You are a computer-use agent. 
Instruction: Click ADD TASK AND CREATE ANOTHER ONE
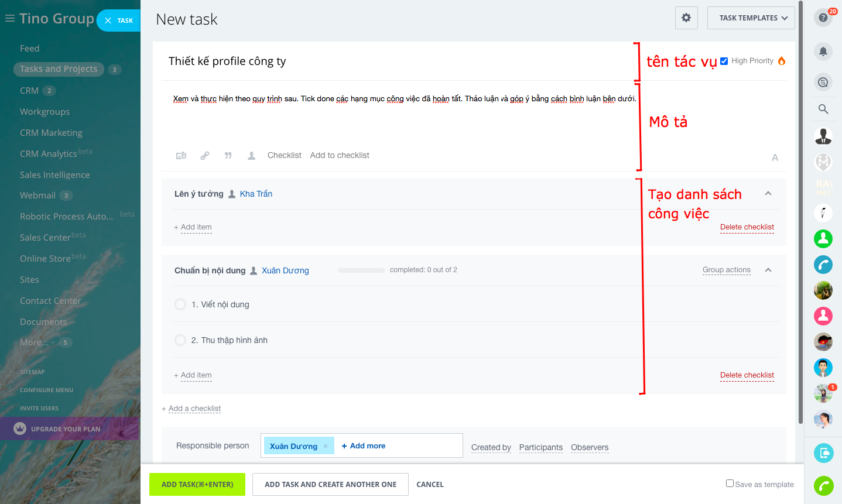pyautogui.click(x=330, y=485)
